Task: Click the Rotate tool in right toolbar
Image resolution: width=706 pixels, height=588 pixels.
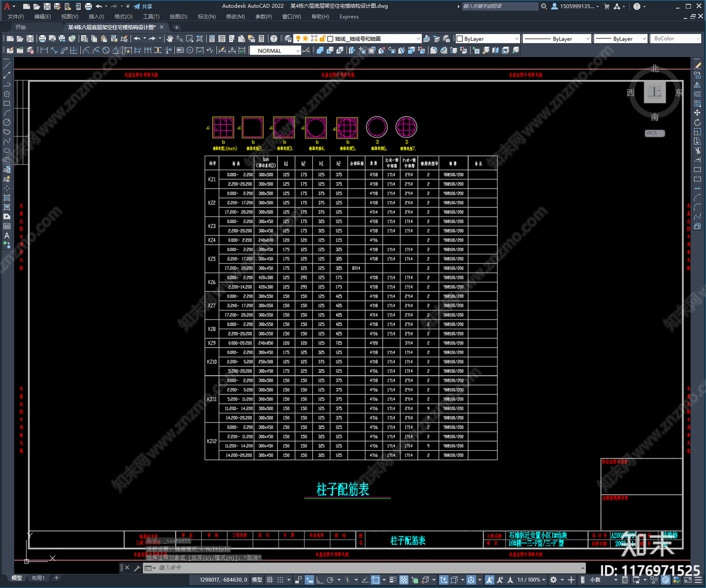Action: [697, 122]
